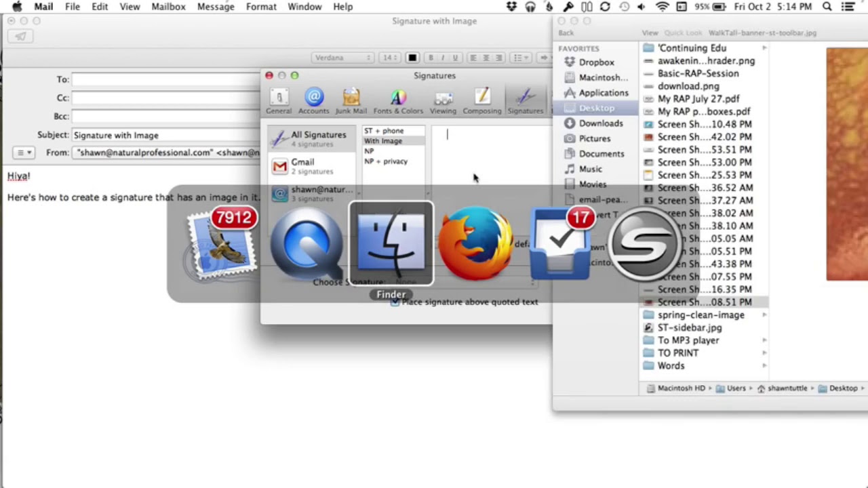This screenshot has height=488, width=868.
Task: Open the font size 14 dropdown
Action: (x=390, y=58)
